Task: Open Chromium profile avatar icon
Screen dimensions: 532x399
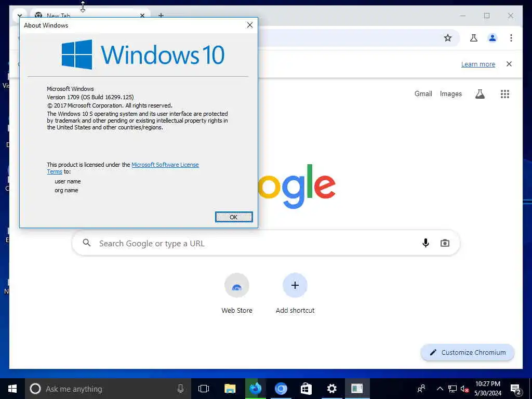Action: point(493,37)
